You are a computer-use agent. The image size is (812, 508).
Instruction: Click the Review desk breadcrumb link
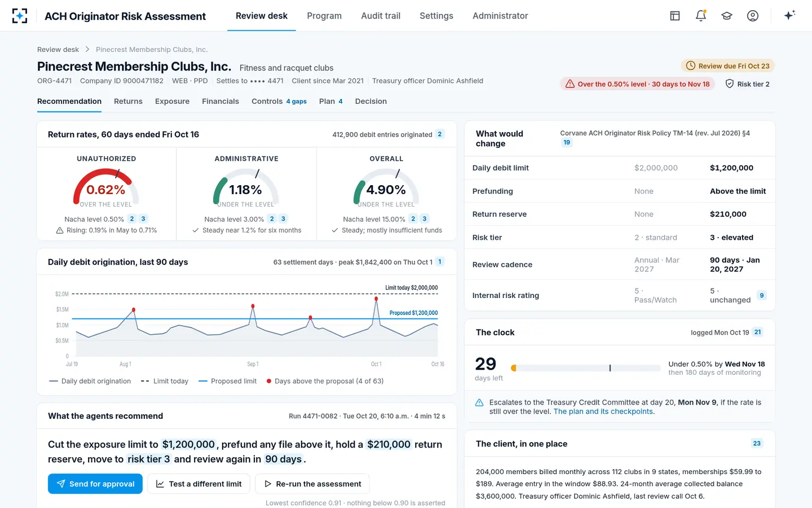tap(58, 50)
